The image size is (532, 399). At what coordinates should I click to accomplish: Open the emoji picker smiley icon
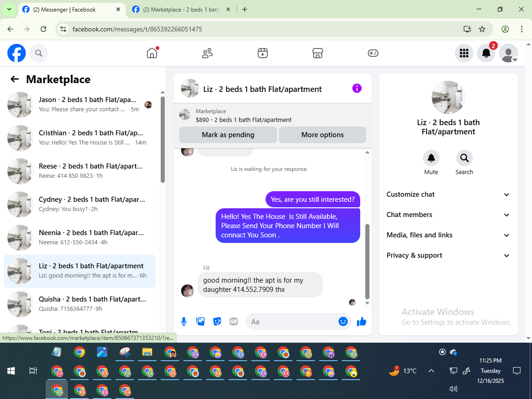[343, 321]
